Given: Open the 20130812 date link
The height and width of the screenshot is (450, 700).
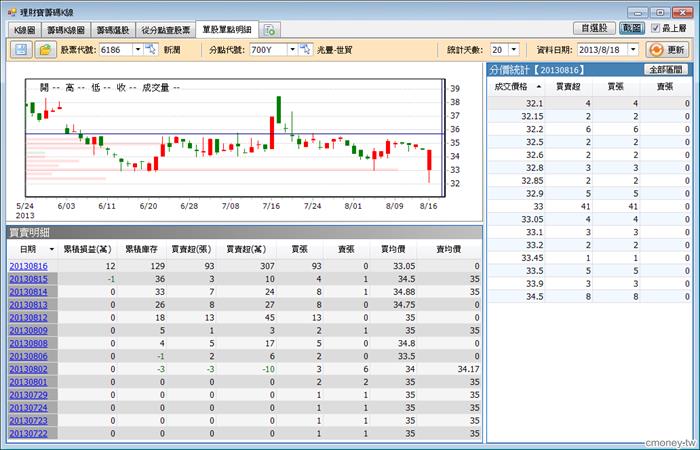Looking at the screenshot, I should pos(29,318).
